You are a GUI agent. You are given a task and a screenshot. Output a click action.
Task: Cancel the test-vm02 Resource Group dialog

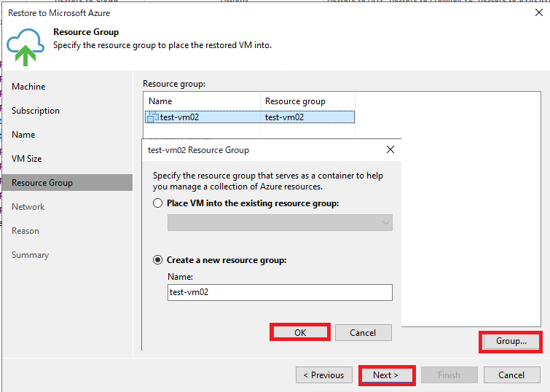(x=363, y=332)
